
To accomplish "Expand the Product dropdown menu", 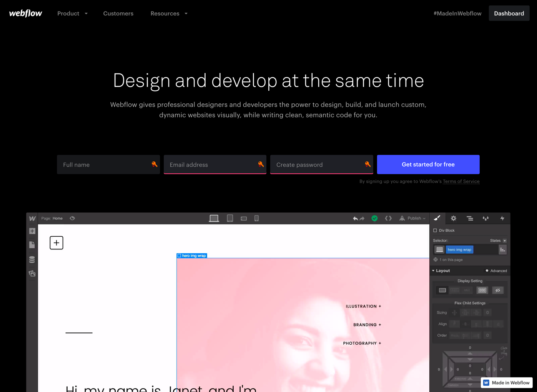I will click(72, 13).
